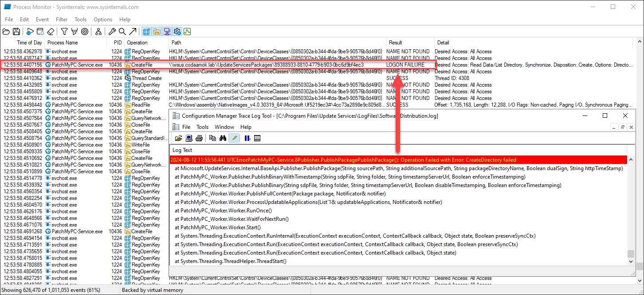The height and width of the screenshot is (295, 644).
Task: Open the Highlight marker icon
Action: click(x=74, y=32)
